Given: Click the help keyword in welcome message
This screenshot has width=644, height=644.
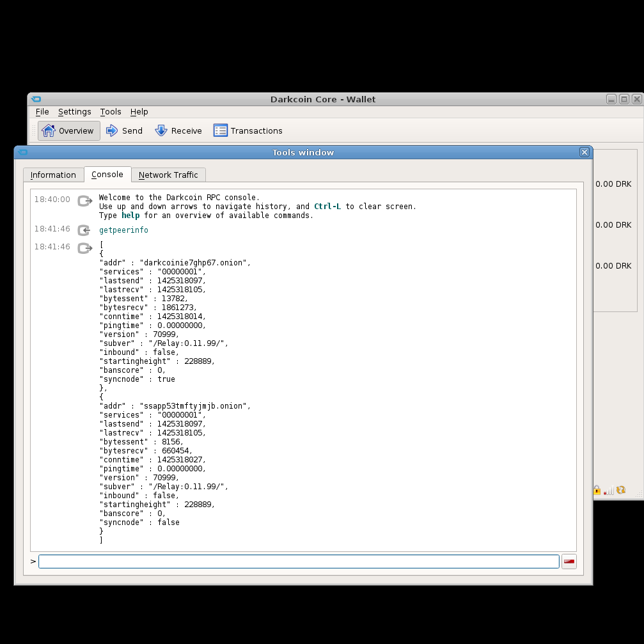Looking at the screenshot, I should pos(130,216).
